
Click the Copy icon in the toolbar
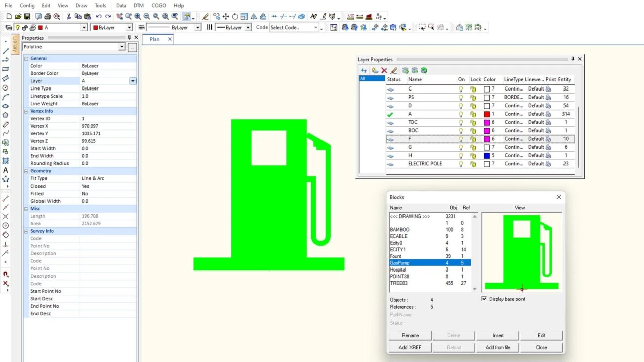(78, 16)
